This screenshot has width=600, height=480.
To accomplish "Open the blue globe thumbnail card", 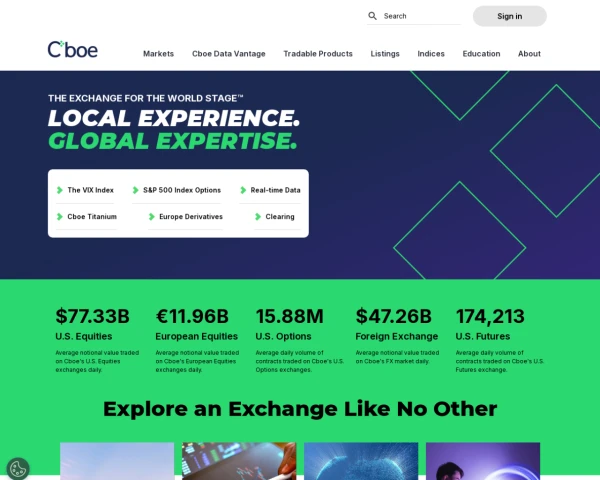I will (361, 461).
